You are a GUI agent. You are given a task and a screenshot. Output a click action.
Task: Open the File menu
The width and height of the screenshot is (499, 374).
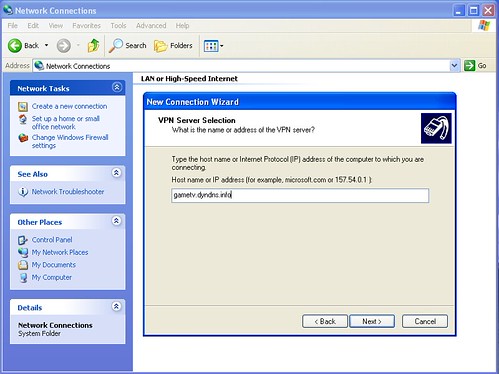click(x=13, y=26)
